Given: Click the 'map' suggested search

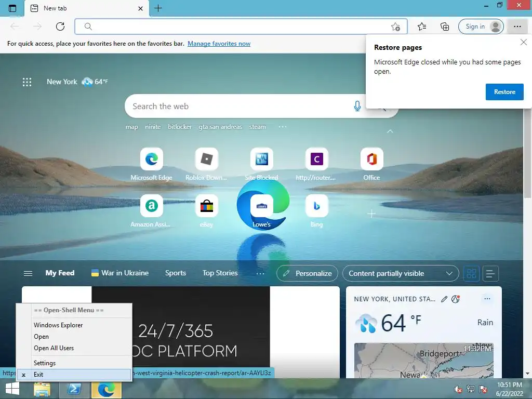Looking at the screenshot, I should click(x=131, y=127).
